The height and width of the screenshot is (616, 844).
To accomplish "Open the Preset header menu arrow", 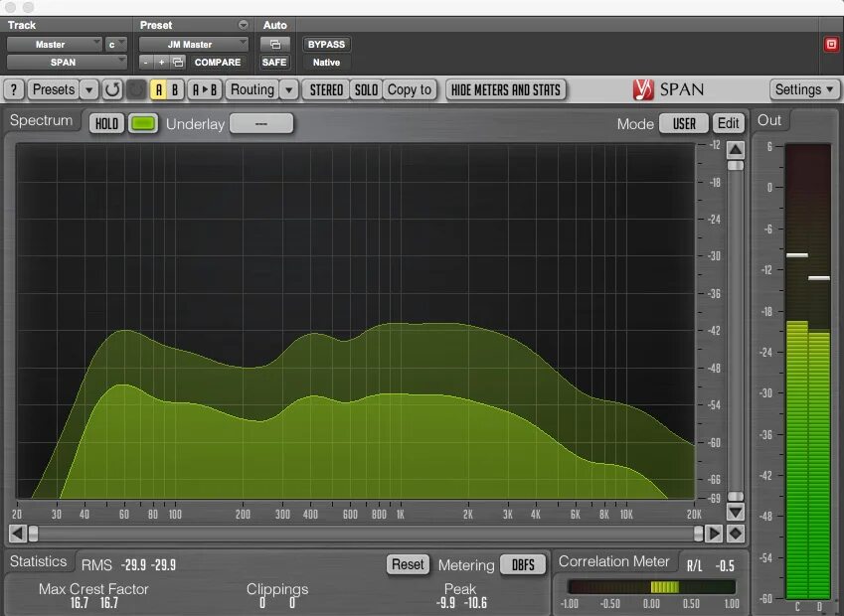I will click(x=244, y=25).
